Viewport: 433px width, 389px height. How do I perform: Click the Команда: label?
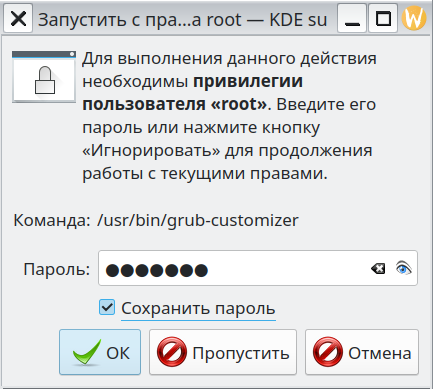[52, 220]
